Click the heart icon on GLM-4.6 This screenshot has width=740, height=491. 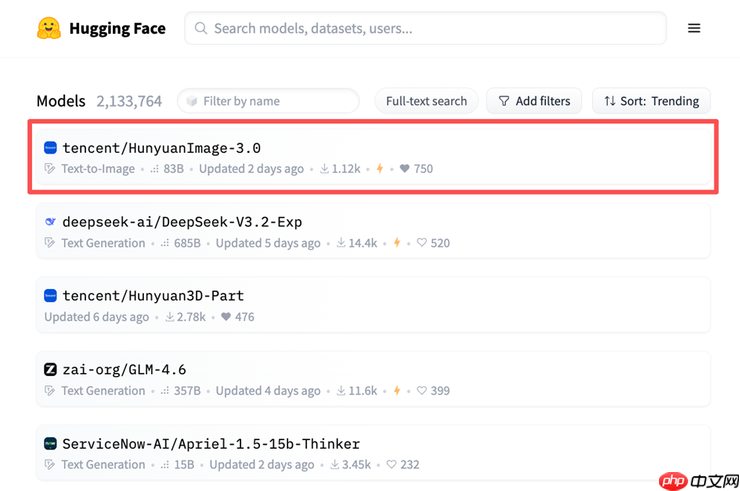422,391
